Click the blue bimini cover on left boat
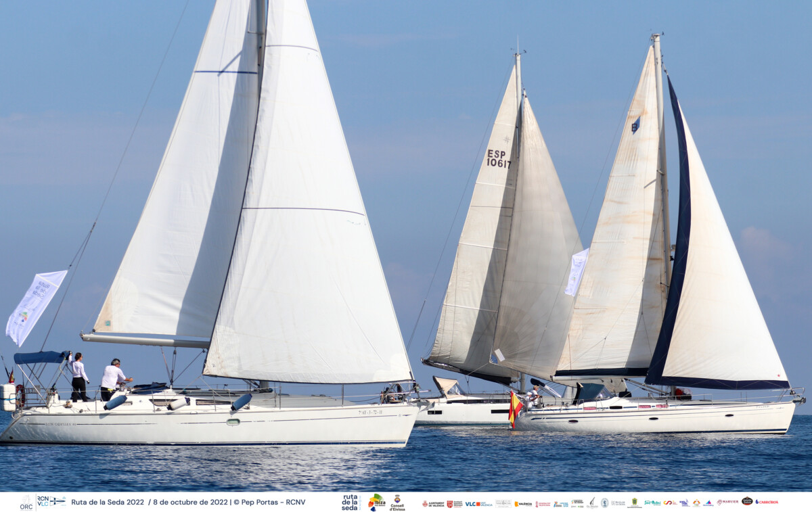The width and height of the screenshot is (812, 512). click(41, 357)
